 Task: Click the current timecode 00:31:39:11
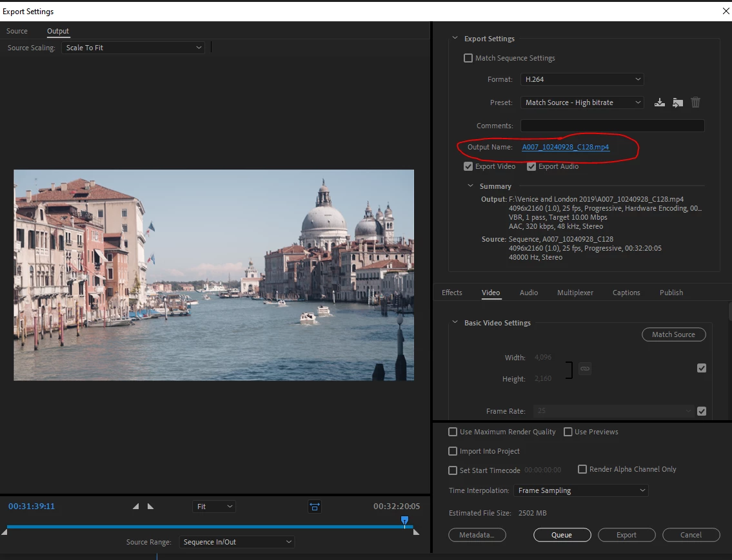(31, 507)
